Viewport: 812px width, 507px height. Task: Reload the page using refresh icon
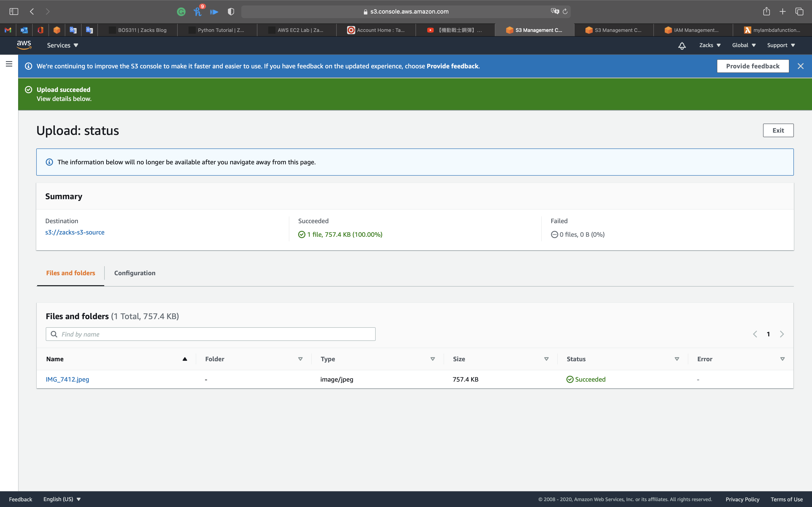click(565, 12)
